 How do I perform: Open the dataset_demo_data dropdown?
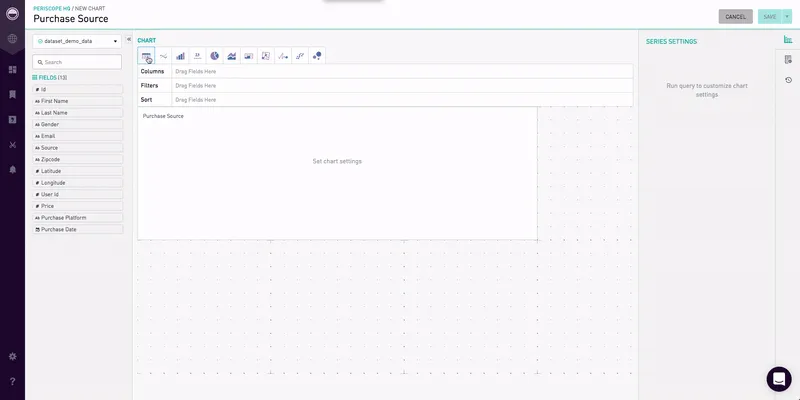click(x=77, y=41)
